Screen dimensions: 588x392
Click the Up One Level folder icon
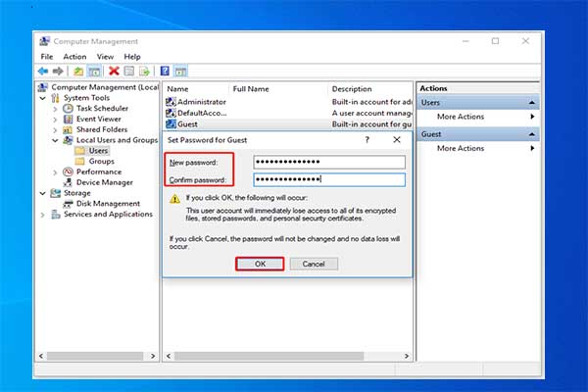point(77,71)
